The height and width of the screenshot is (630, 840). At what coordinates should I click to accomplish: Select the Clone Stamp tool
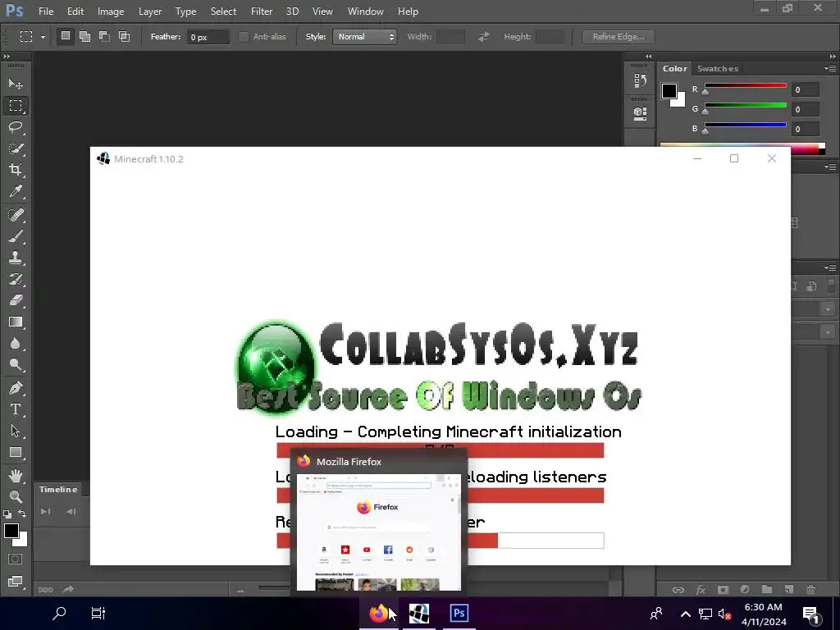(16, 258)
